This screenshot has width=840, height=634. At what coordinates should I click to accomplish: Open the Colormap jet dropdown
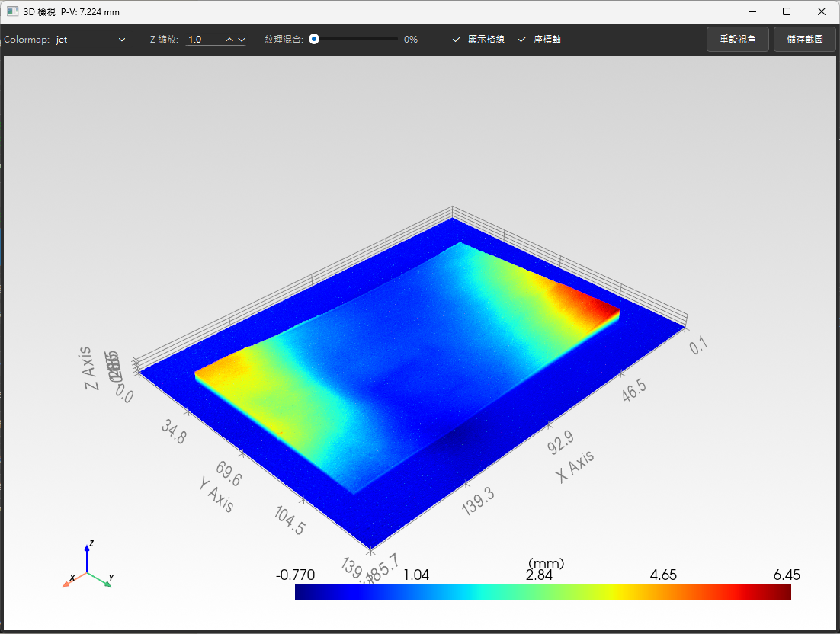coord(90,40)
